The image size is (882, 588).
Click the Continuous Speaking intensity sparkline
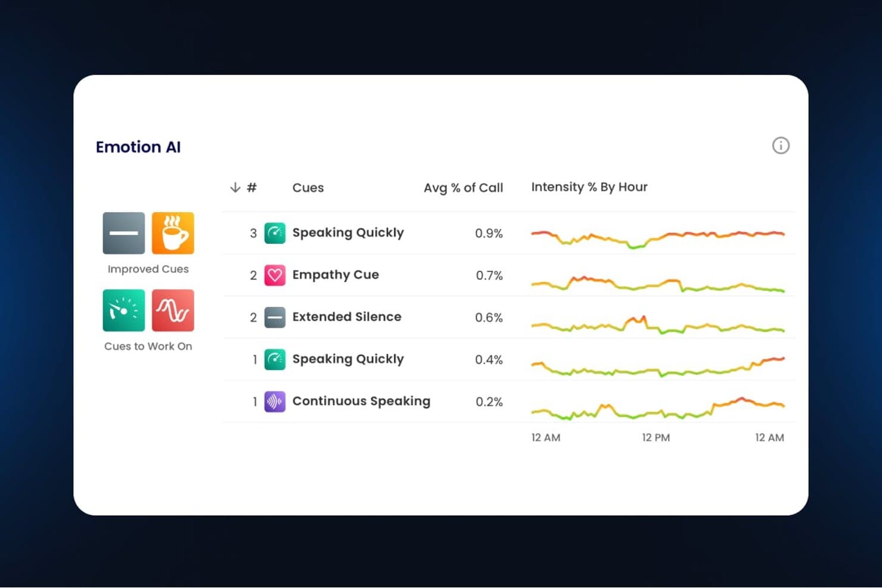click(658, 409)
